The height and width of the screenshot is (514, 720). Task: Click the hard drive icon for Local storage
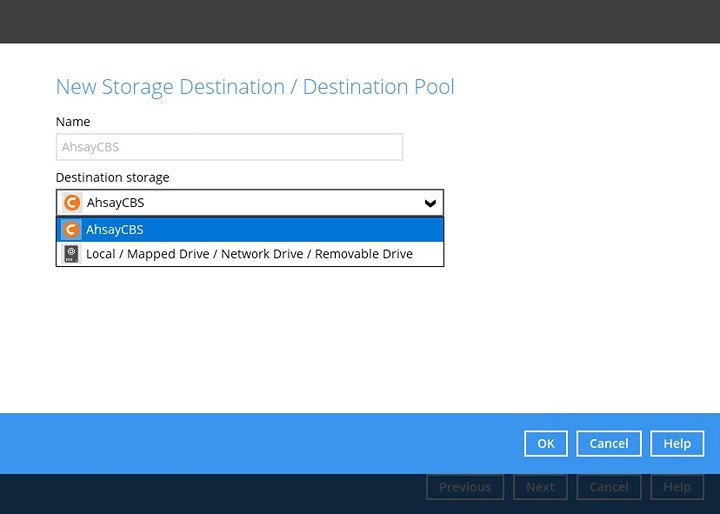click(x=71, y=254)
